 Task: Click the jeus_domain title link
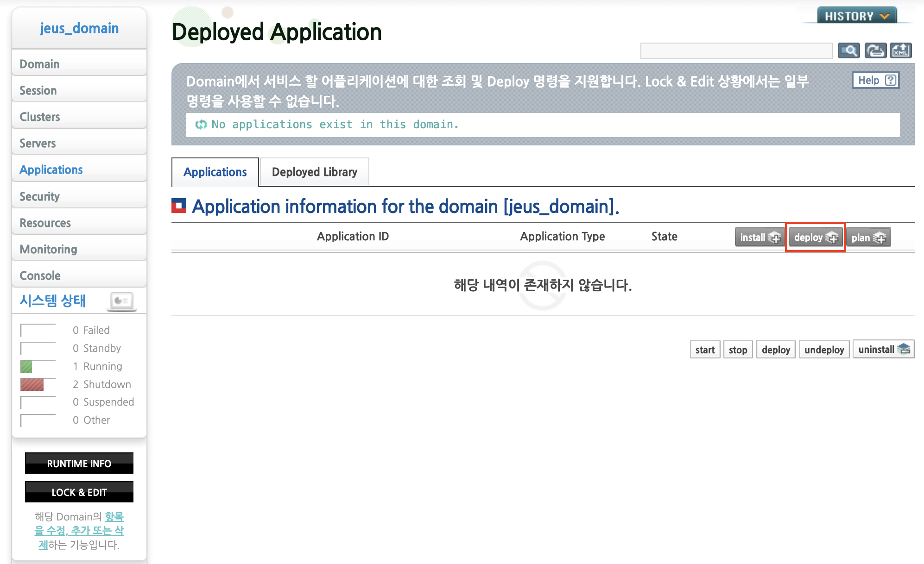coord(79,28)
